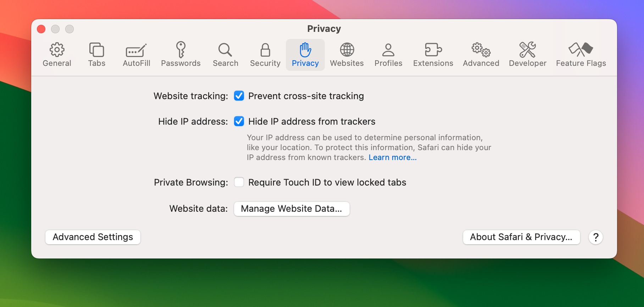
Task: Switch to the Tabs preferences pane
Action: pos(96,50)
